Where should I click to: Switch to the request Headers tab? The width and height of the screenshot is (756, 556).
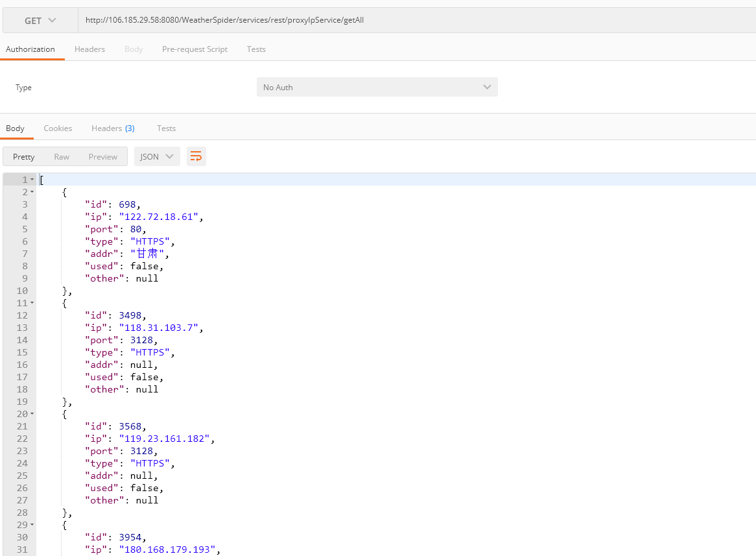(89, 49)
